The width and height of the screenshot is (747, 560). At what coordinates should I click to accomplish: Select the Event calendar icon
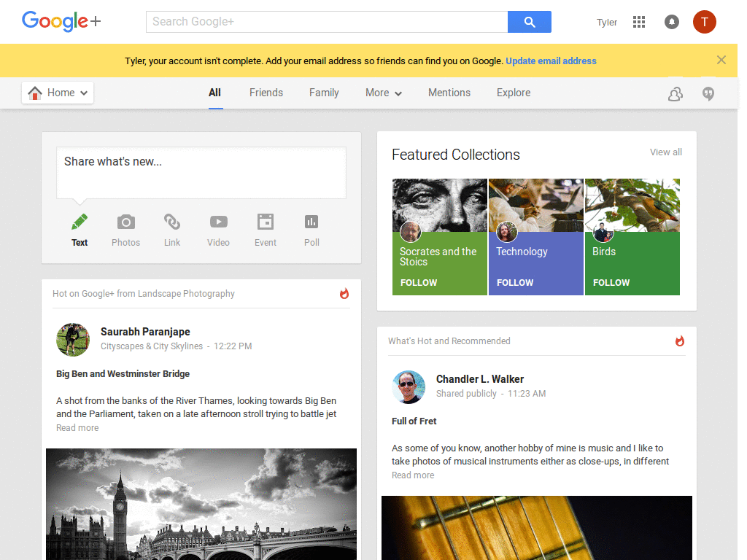[x=266, y=222]
